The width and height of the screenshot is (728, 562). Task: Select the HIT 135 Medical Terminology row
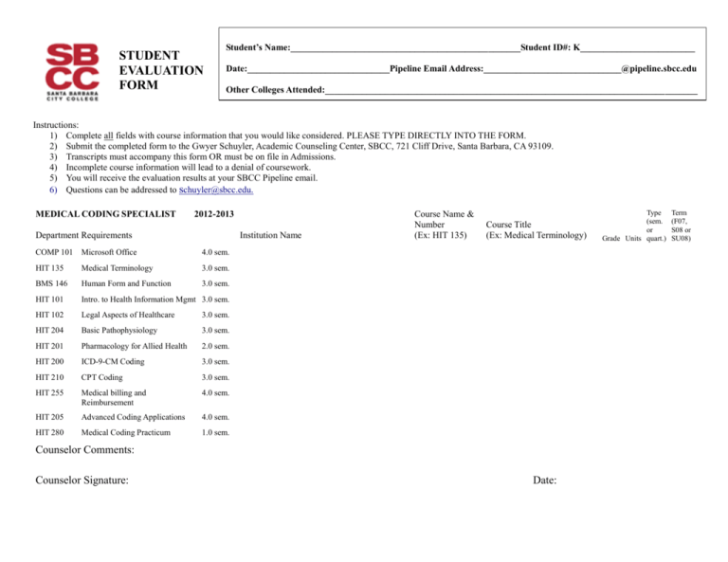pos(133,268)
